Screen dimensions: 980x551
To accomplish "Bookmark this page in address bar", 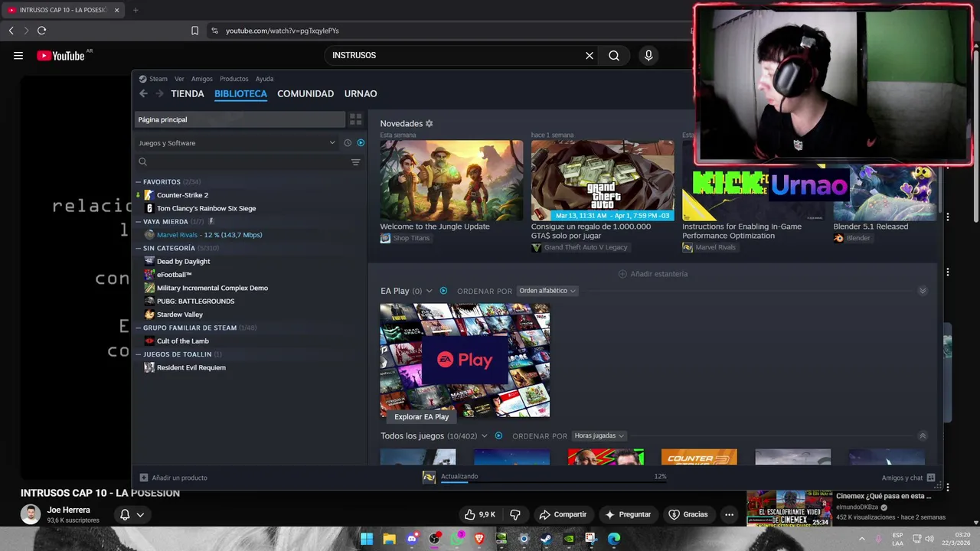I will pyautogui.click(x=194, y=31).
